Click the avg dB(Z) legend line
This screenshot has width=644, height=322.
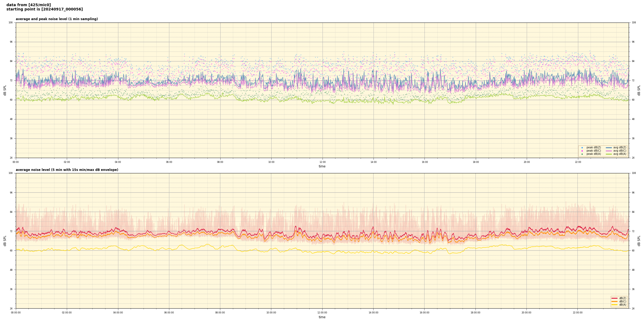(609, 148)
